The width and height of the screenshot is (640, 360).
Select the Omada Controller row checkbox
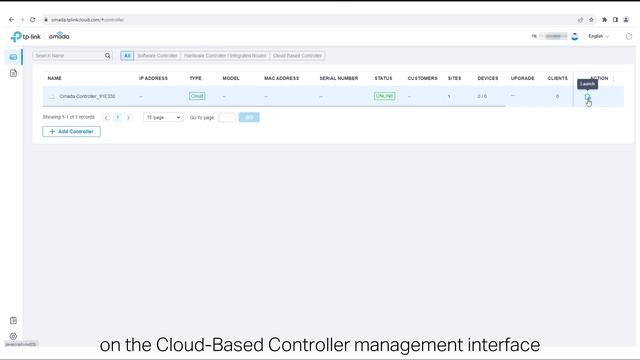pos(51,97)
